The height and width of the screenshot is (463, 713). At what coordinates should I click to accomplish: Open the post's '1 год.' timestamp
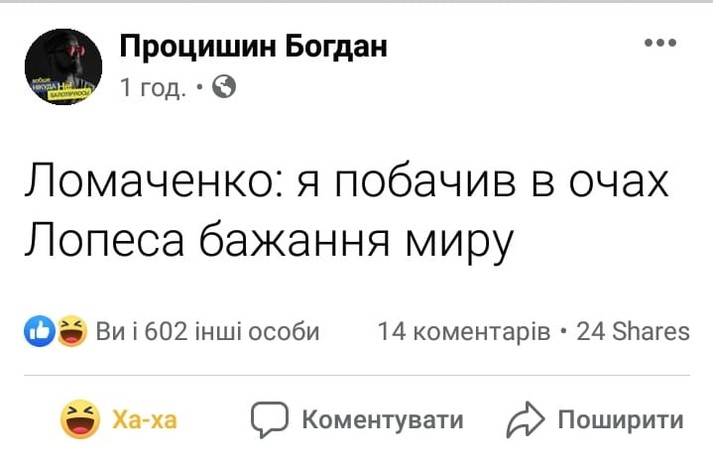click(x=152, y=88)
